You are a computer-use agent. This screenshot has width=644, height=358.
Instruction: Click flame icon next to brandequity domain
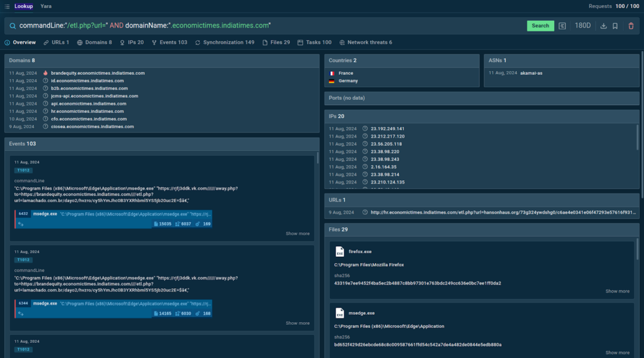45,73
